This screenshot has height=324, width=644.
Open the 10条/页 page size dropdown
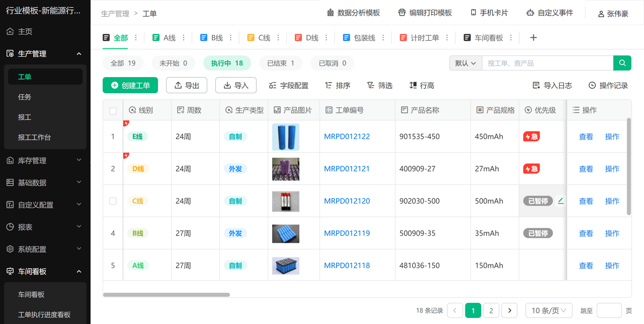(x=548, y=310)
